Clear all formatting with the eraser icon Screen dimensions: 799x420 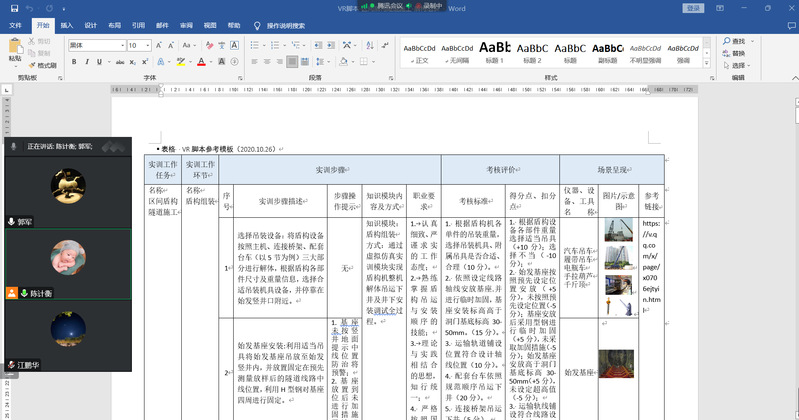click(x=209, y=45)
